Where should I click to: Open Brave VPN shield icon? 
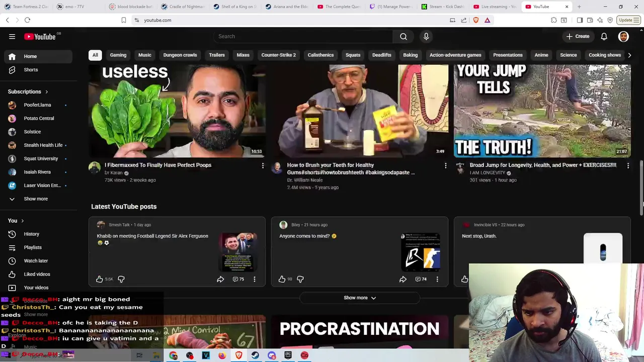[x=610, y=20]
